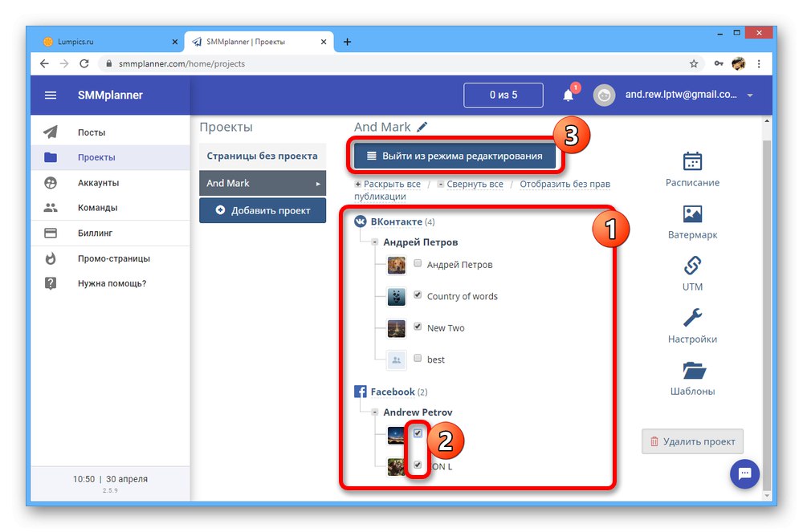The image size is (803, 532).
Task: Click the Facebook logo icon
Action: (x=361, y=392)
